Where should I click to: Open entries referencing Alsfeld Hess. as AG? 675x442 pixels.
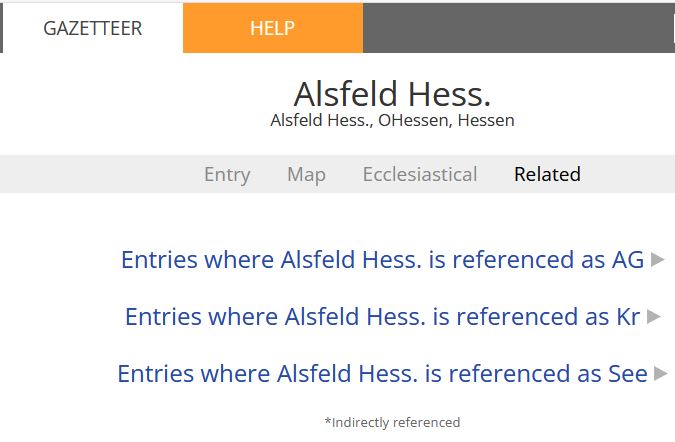click(x=382, y=260)
